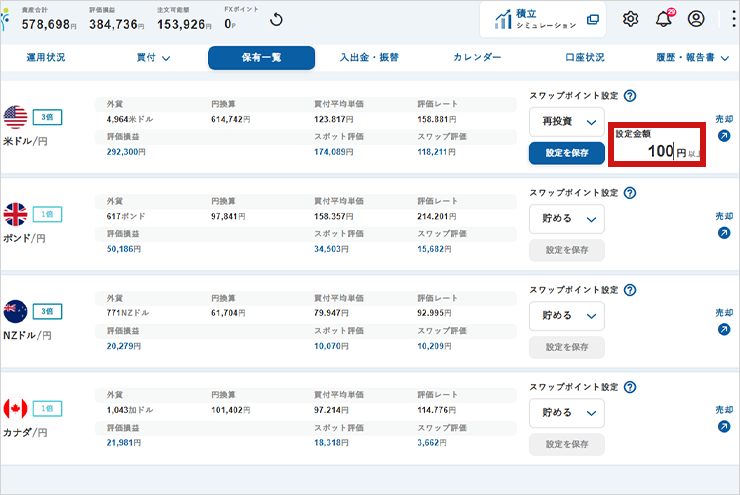Click the header 評価損益 amount 384,736円
The width and height of the screenshot is (740, 495).
point(117,24)
